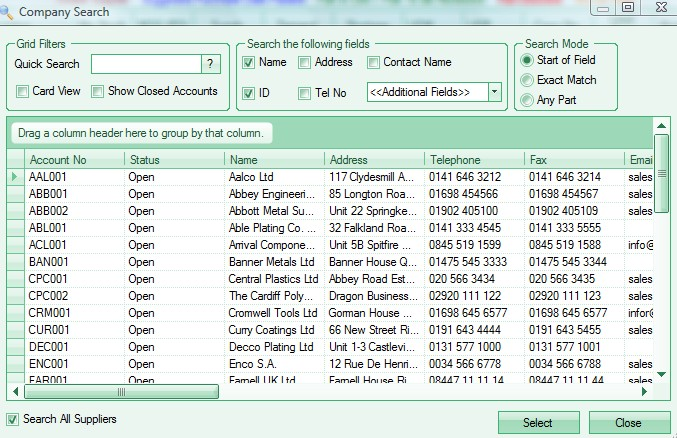The width and height of the screenshot is (677, 438).
Task: Click the Close button at bottom right
Action: pyautogui.click(x=628, y=423)
